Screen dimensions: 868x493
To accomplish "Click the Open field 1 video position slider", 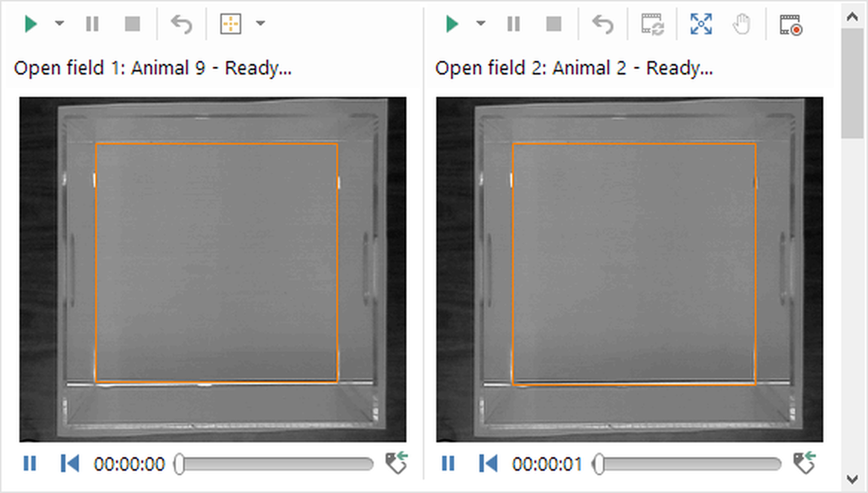I will 275,465.
